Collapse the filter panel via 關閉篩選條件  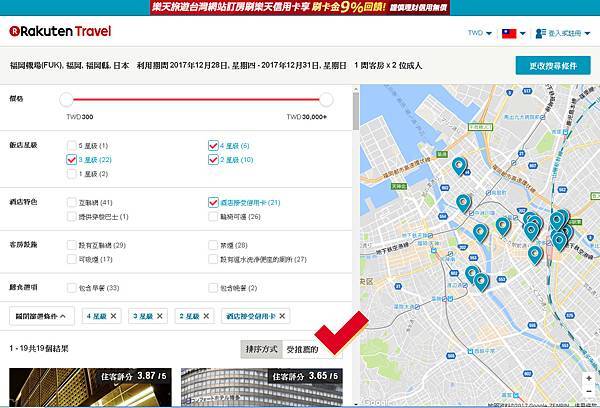[x=42, y=316]
